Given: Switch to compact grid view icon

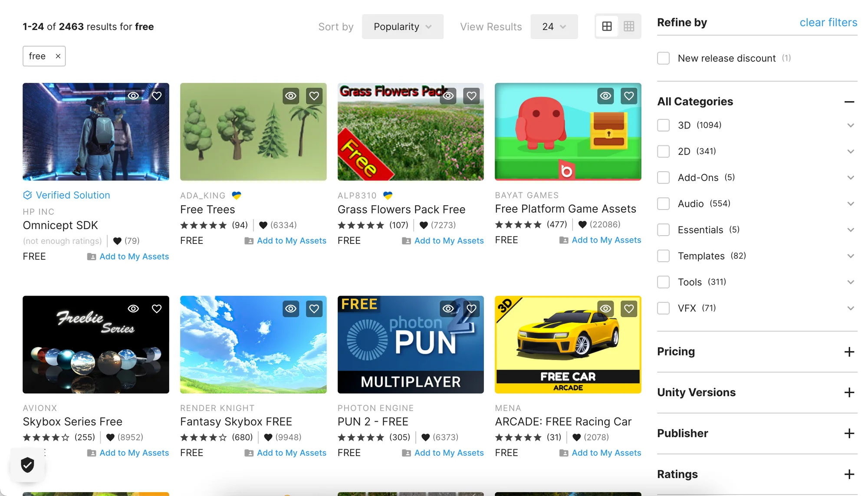Looking at the screenshot, I should pos(629,26).
